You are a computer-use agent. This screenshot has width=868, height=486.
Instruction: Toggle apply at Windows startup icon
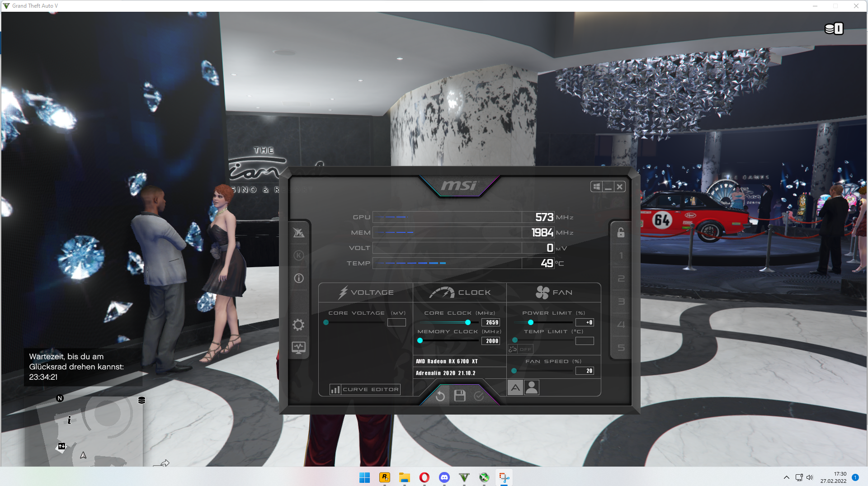(x=597, y=187)
